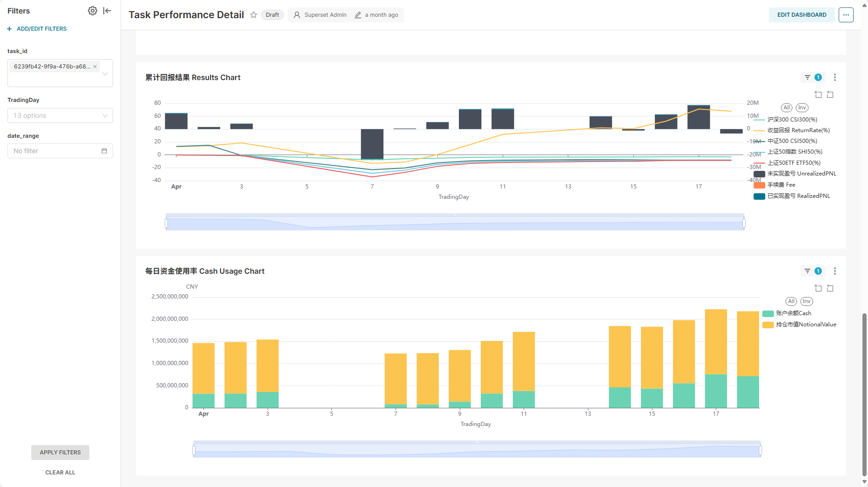Open the dashboard more options ellipsis menu
The image size is (868, 487).
846,15
